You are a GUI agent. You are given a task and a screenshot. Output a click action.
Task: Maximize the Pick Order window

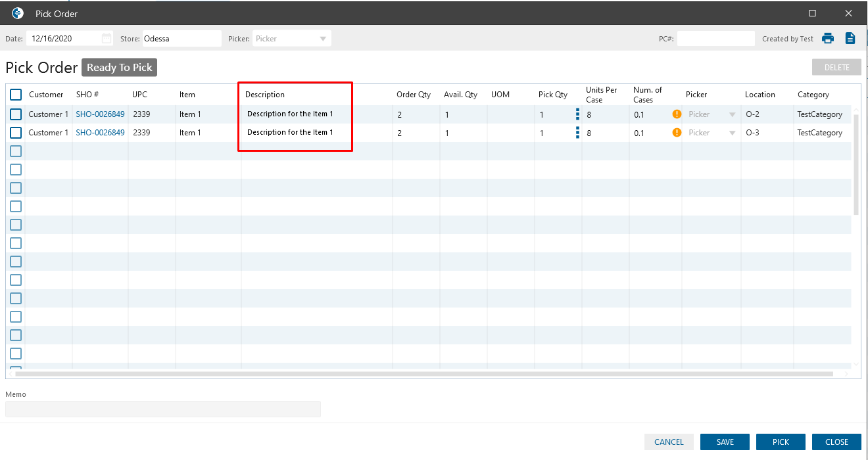813,13
